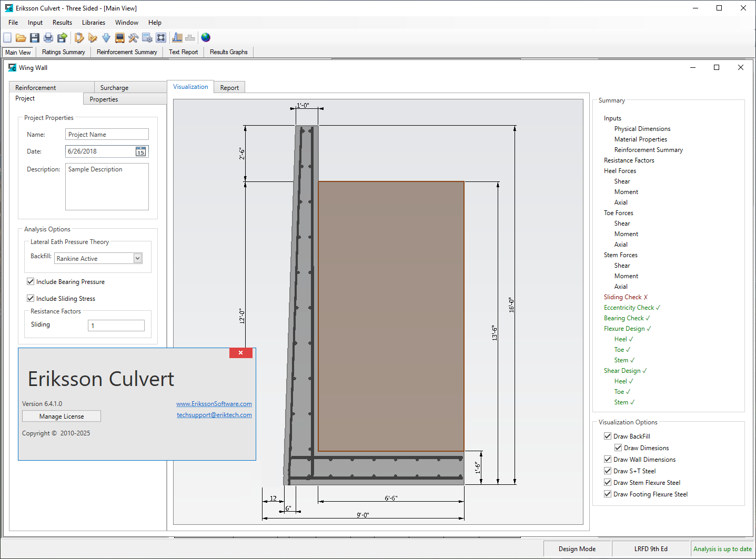Select the clipboard edit toolbar icon
Screen dimensions: 756x559
[79, 37]
